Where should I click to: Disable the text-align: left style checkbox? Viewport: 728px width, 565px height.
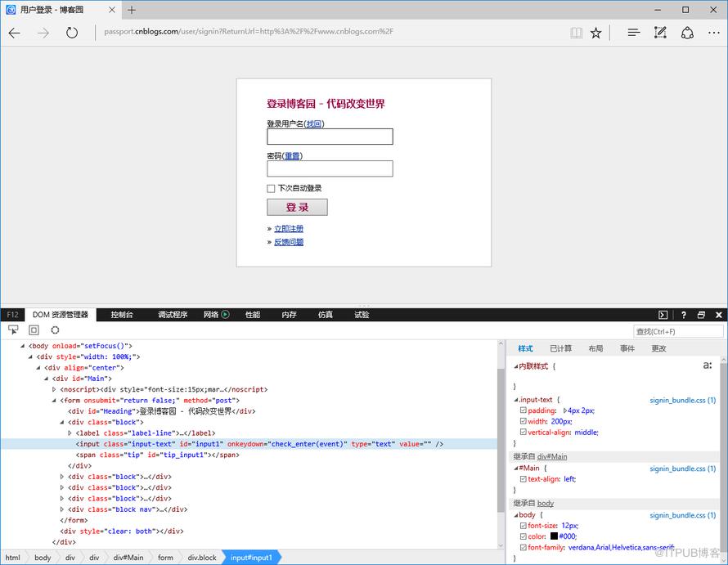(524, 479)
